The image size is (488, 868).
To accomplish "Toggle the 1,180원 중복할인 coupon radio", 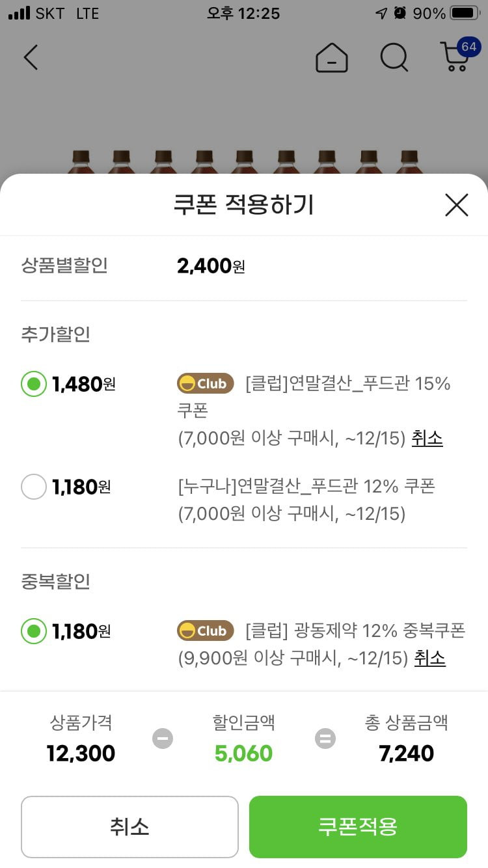I will [34, 631].
